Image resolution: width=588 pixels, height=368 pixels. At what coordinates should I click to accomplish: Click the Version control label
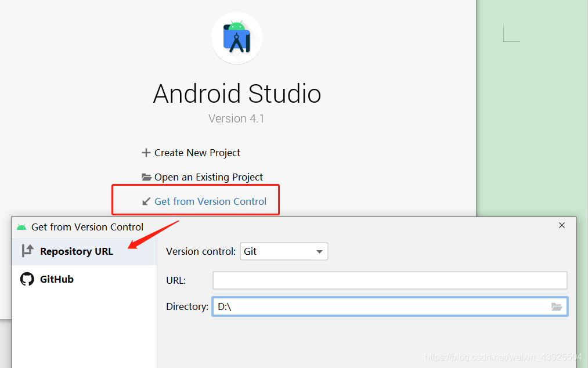(201, 251)
